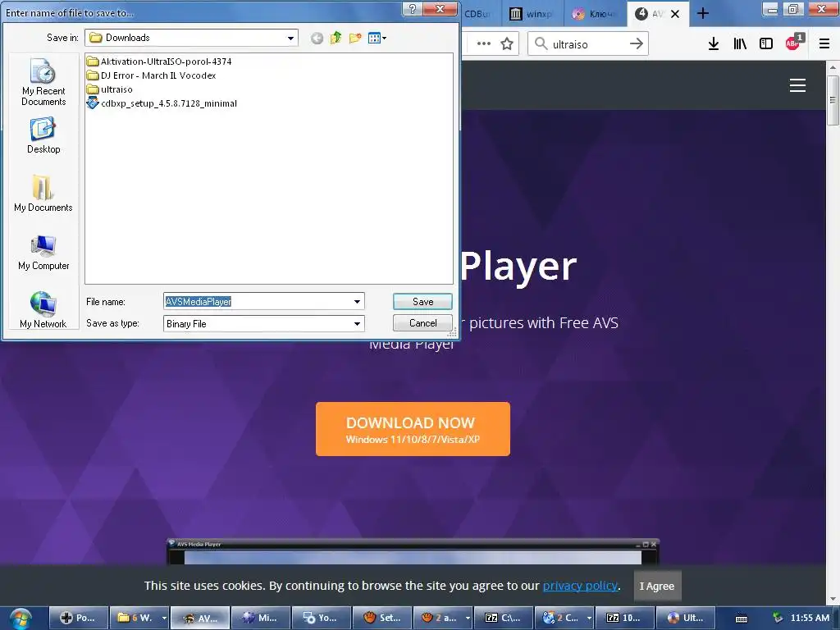The image size is (840, 630).
Task: Click the 11:55 AM taskbar clock
Action: pyautogui.click(x=810, y=619)
